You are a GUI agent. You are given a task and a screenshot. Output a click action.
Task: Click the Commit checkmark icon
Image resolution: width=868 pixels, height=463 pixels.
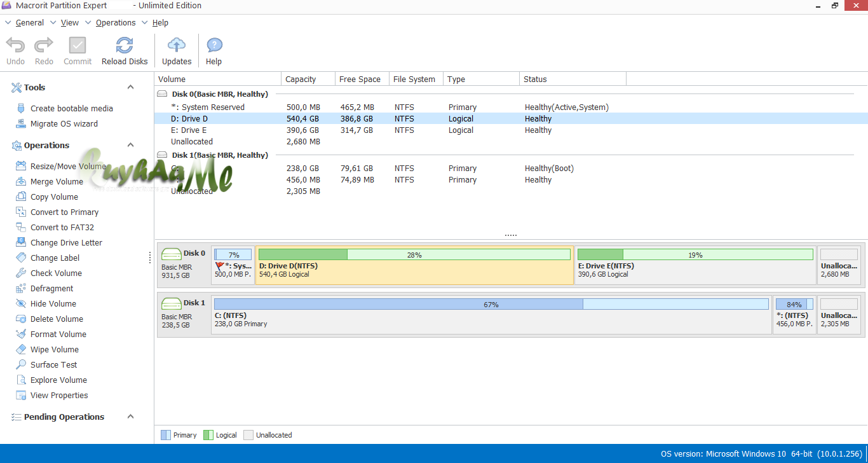[x=78, y=45]
